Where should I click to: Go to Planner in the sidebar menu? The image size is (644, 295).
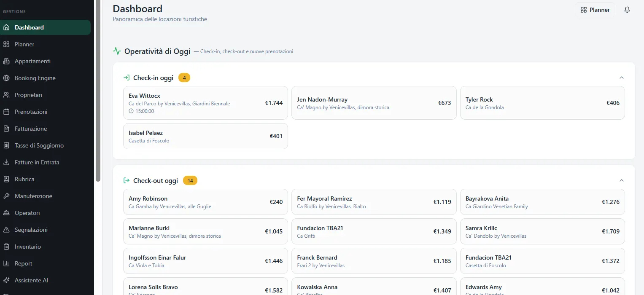click(x=45, y=44)
